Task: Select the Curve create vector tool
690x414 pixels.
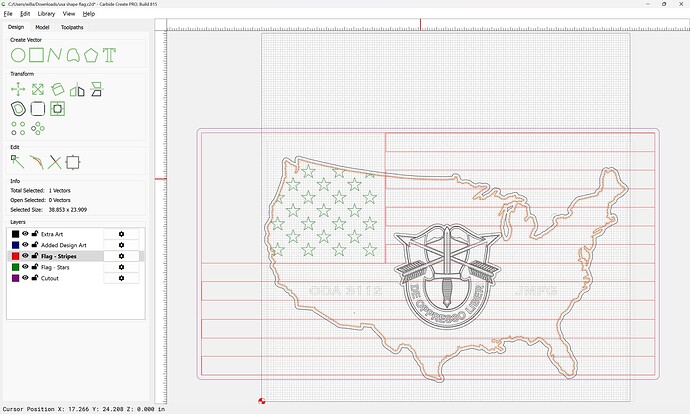Action: [x=73, y=55]
